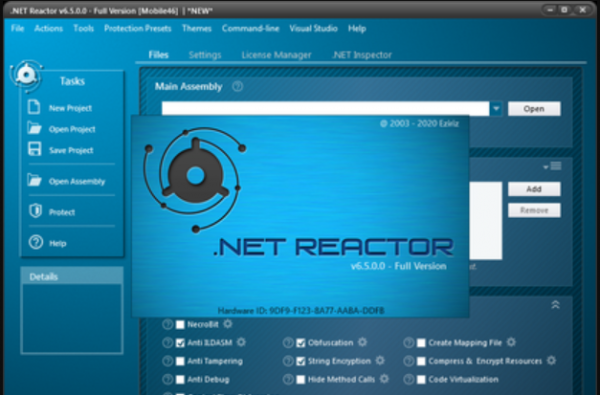Open the Actions menu
The height and width of the screenshot is (395, 600).
(x=49, y=28)
